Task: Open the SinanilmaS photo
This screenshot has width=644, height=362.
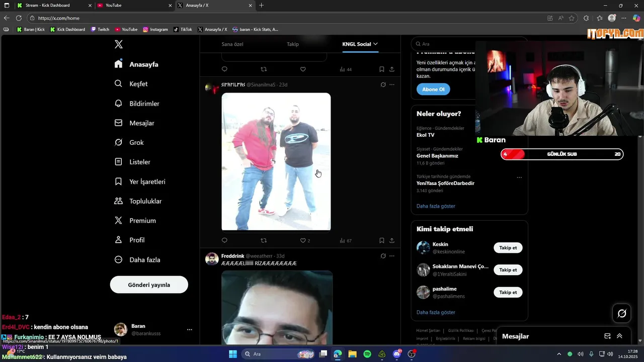Action: pos(276,161)
